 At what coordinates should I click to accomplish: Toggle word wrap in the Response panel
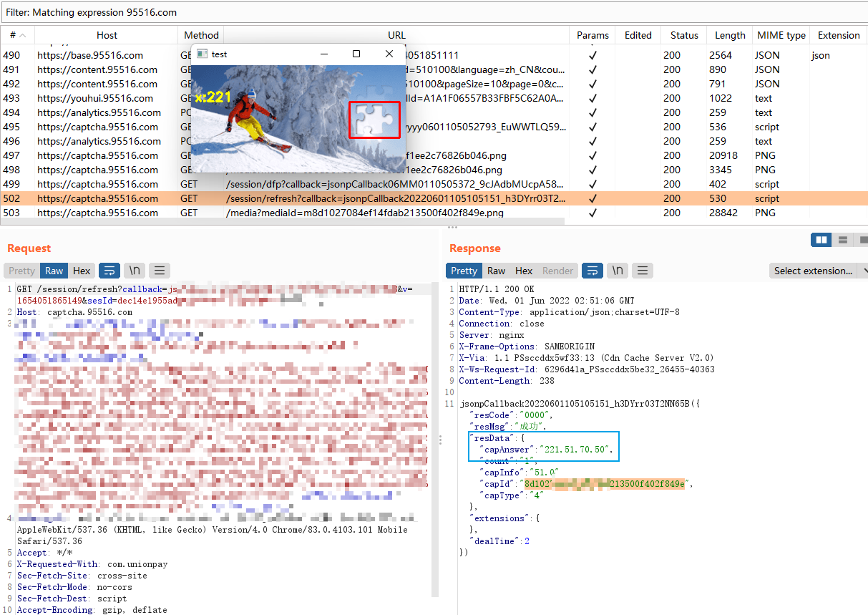[x=592, y=271]
